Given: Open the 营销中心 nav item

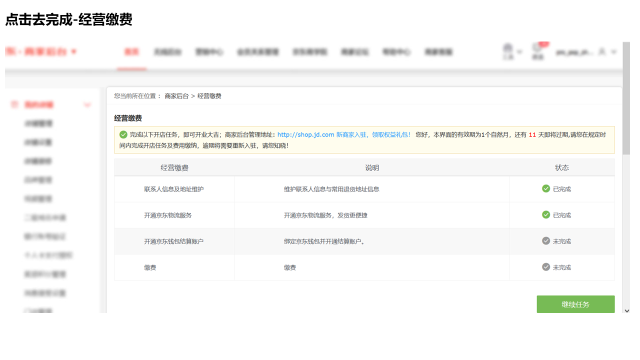Looking at the screenshot, I should (x=209, y=52).
